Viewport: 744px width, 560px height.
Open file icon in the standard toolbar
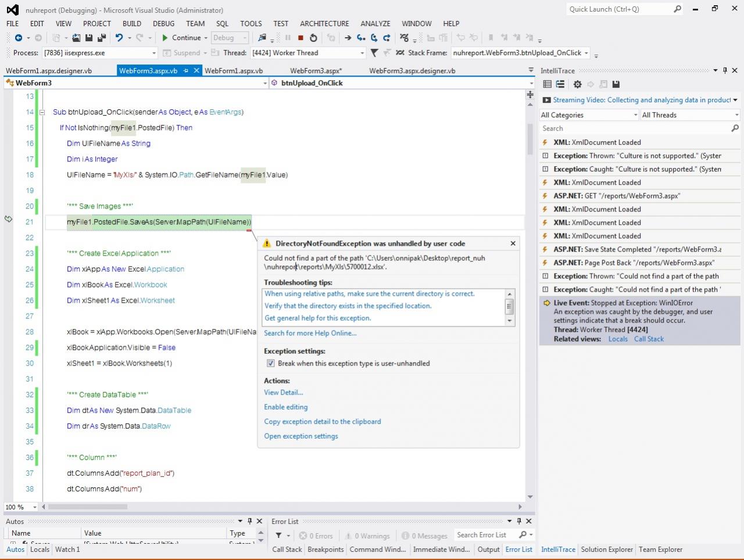click(x=76, y=38)
